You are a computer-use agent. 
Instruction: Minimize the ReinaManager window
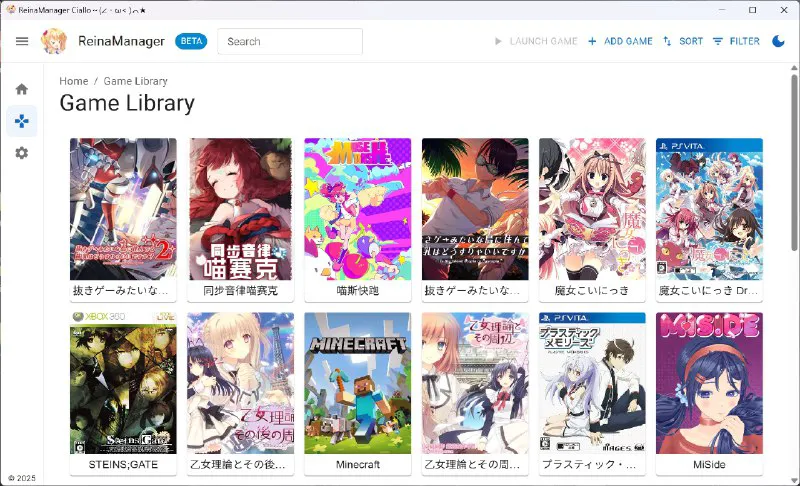(722, 10)
